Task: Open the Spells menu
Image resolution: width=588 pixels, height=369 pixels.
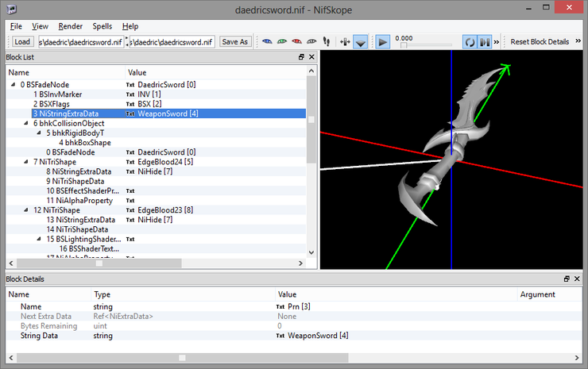Action: click(102, 26)
